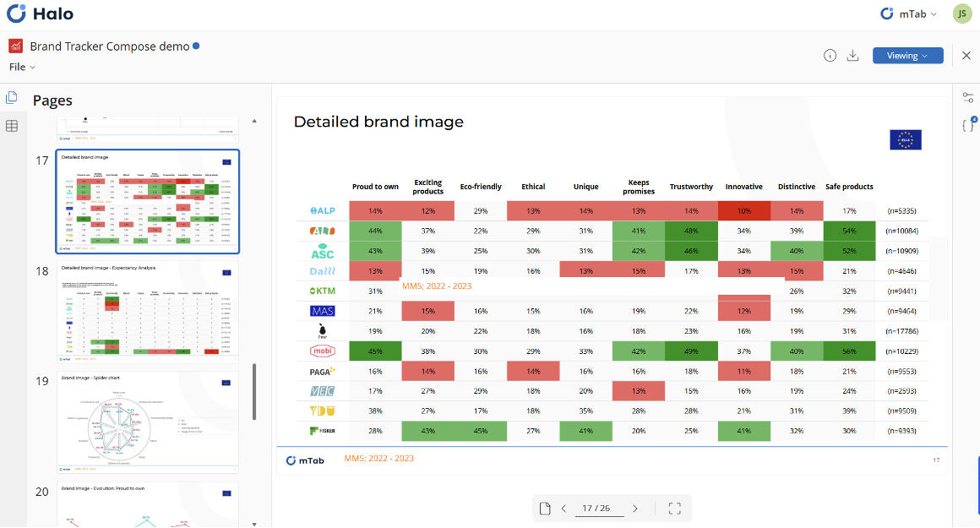Image resolution: width=980 pixels, height=528 pixels.
Task: Click the 'Innovative' column header
Action: pyautogui.click(x=743, y=187)
